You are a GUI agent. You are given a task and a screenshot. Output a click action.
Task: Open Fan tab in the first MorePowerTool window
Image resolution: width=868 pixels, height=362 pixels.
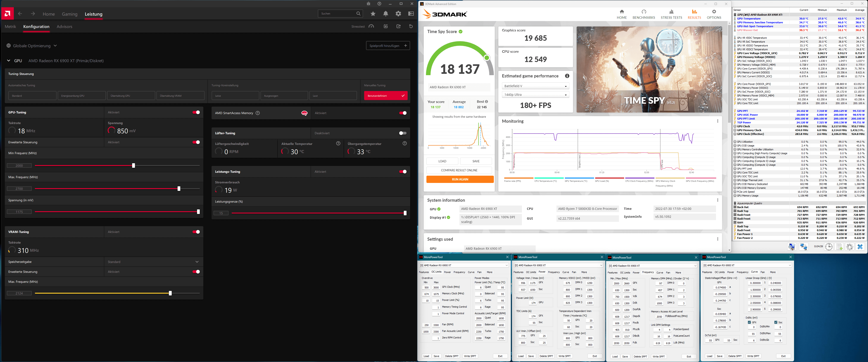click(x=479, y=272)
